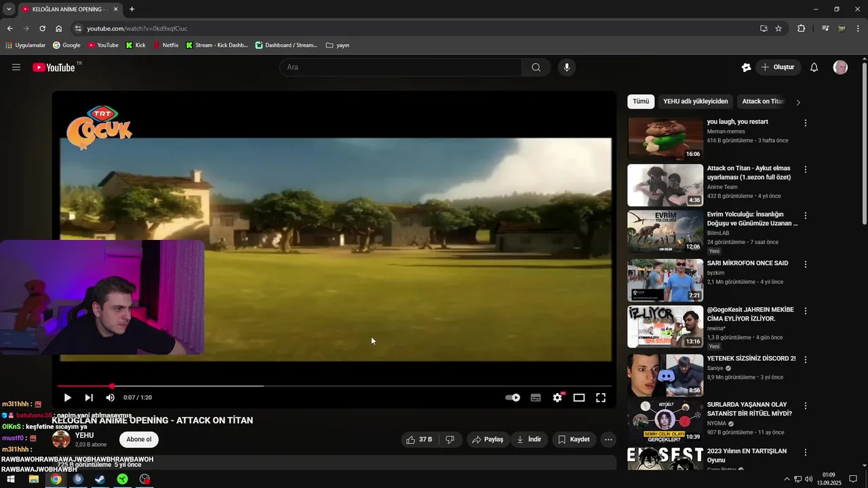Screen dimensions: 868x488
Task: Install app icon in address bar
Action: (764, 28)
